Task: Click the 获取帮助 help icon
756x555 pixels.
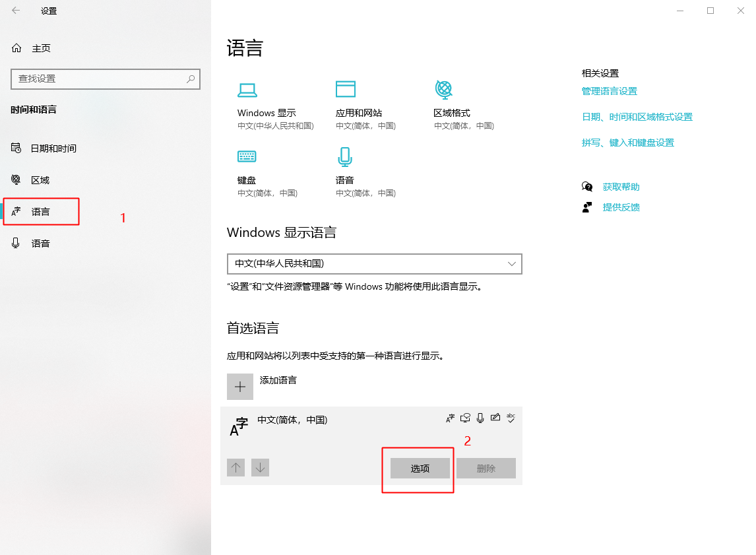Action: (587, 187)
